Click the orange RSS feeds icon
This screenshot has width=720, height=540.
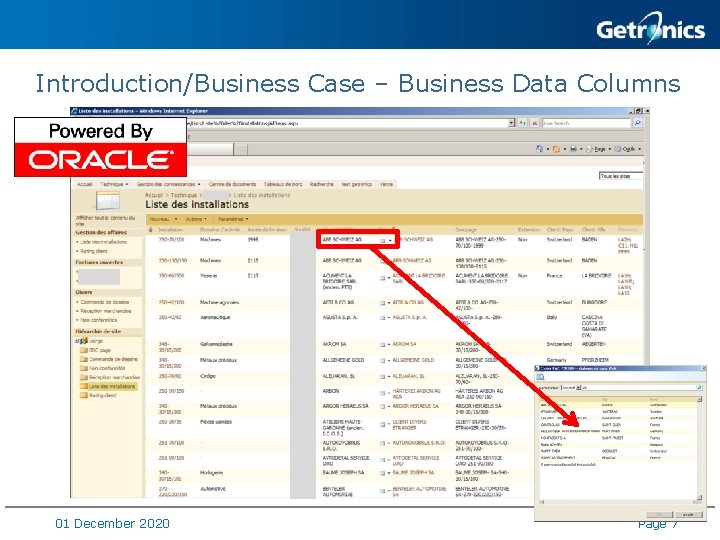tap(556, 149)
